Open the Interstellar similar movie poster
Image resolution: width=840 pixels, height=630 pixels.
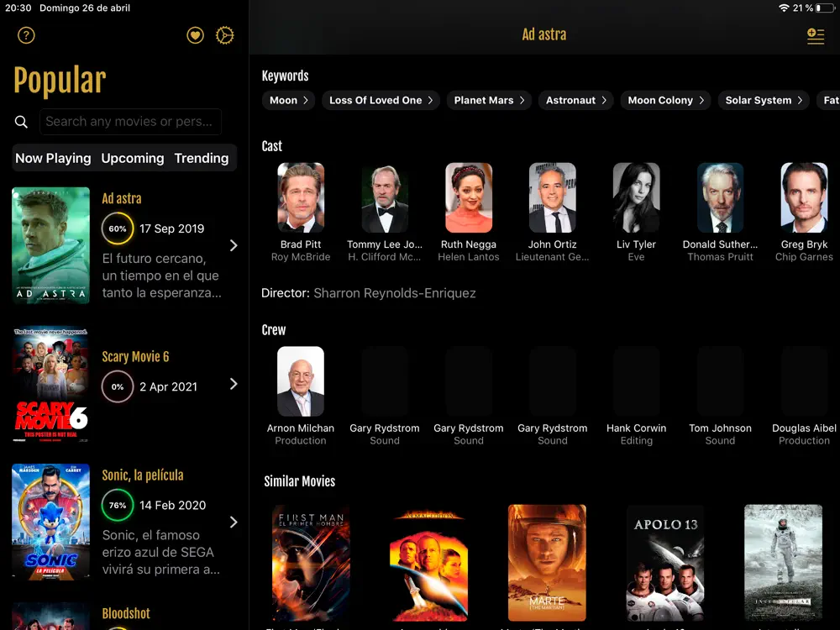783,563
